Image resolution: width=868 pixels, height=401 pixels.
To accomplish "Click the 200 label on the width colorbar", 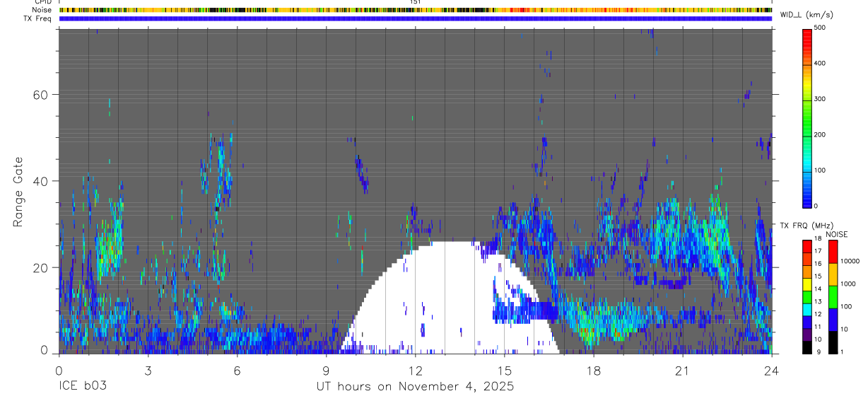I will click(820, 134).
